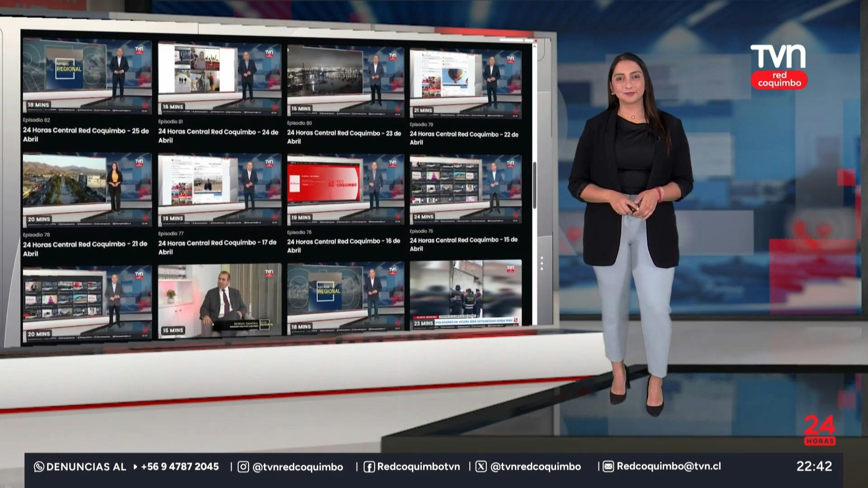Open the 16 de Abril episode thumbnail
868x488 pixels.
pyautogui.click(x=346, y=190)
